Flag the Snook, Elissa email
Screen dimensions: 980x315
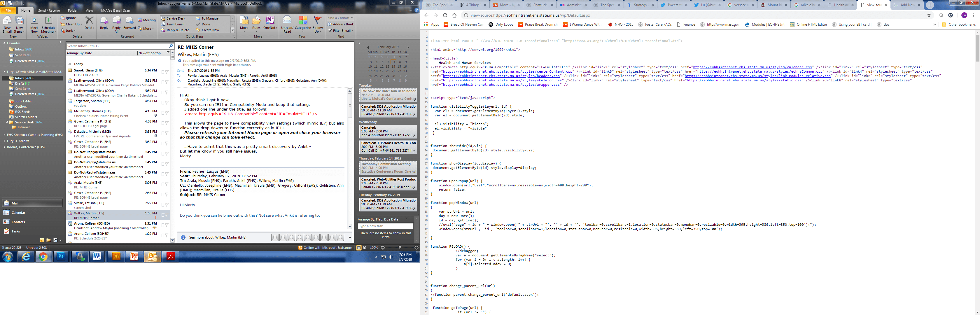167,72
